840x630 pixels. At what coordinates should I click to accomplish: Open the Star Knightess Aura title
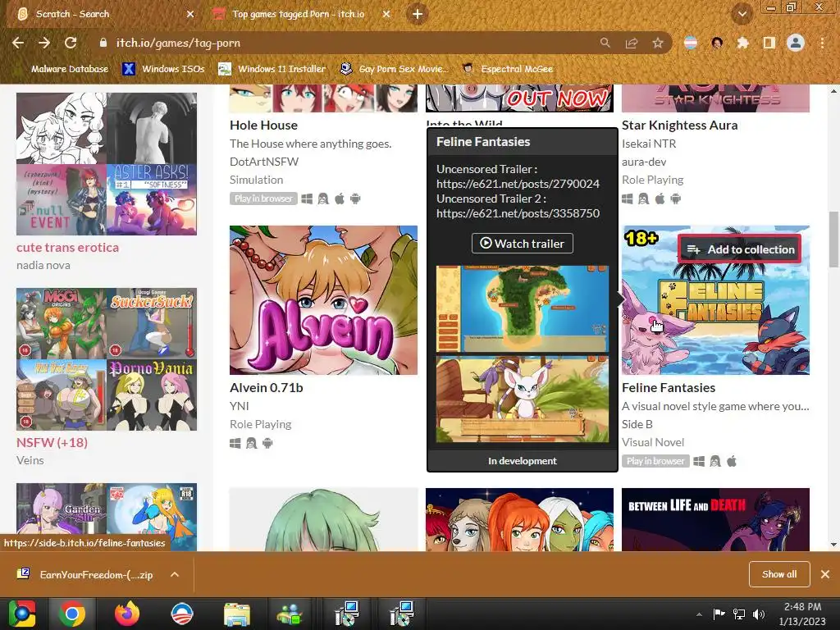click(x=679, y=125)
